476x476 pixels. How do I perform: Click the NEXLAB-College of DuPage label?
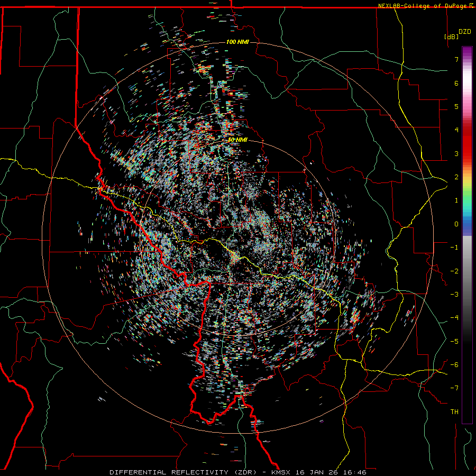point(422,6)
